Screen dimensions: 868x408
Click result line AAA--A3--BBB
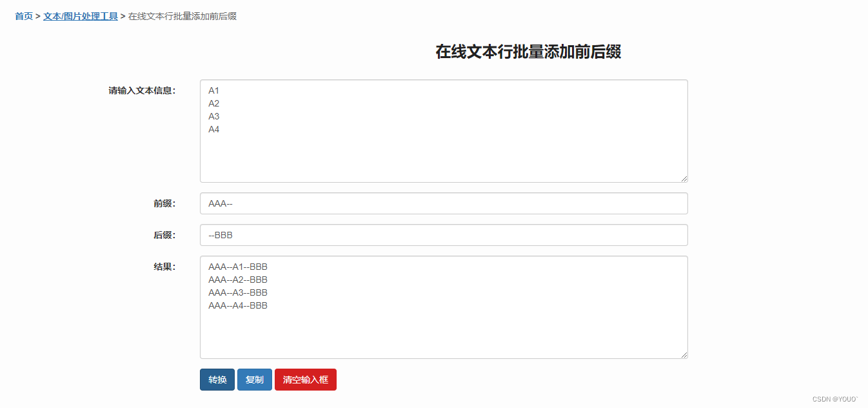pos(238,292)
